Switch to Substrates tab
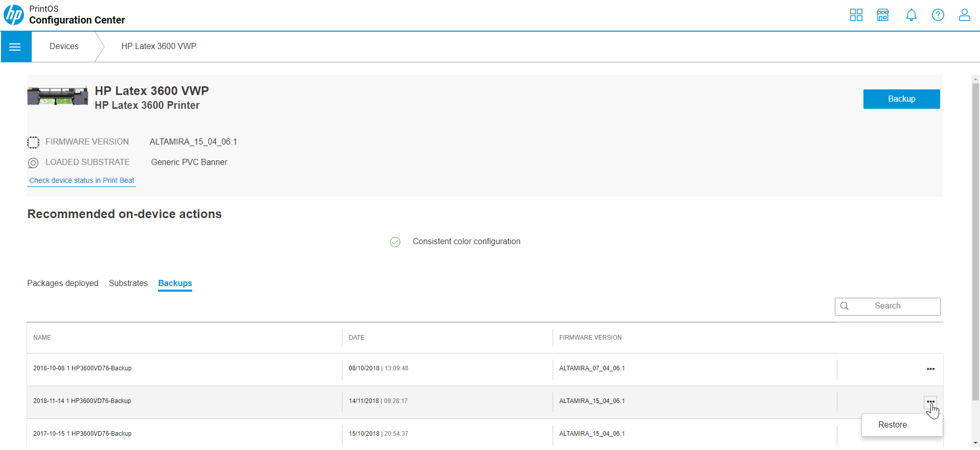 pos(128,283)
